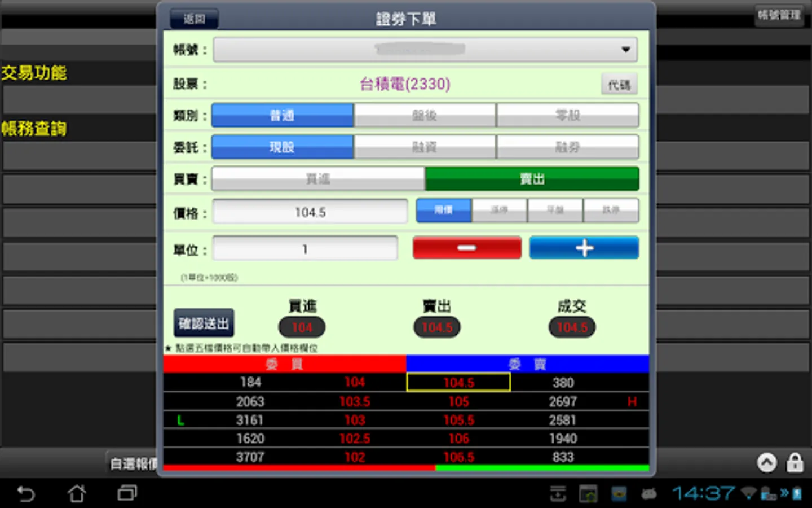
Task: Click the 單位 units input field
Action: click(x=305, y=249)
